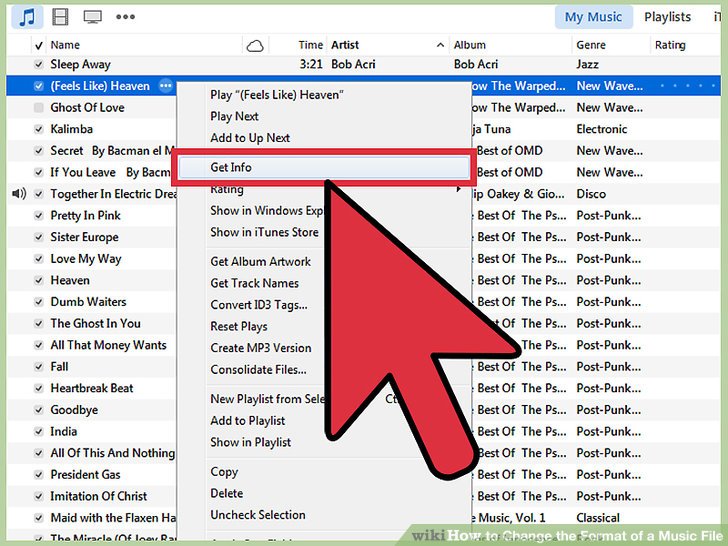Uncheck the Dumb Waiters checkbox

pos(39,302)
